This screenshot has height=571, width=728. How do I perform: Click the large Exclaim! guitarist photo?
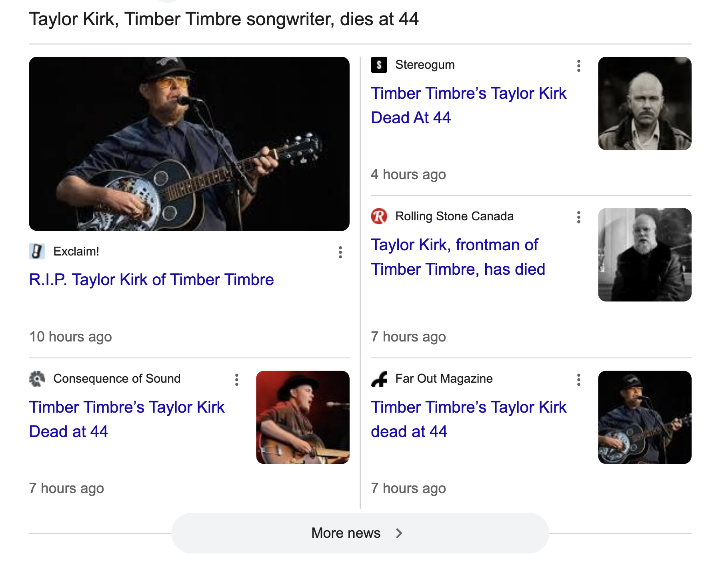coord(189,144)
